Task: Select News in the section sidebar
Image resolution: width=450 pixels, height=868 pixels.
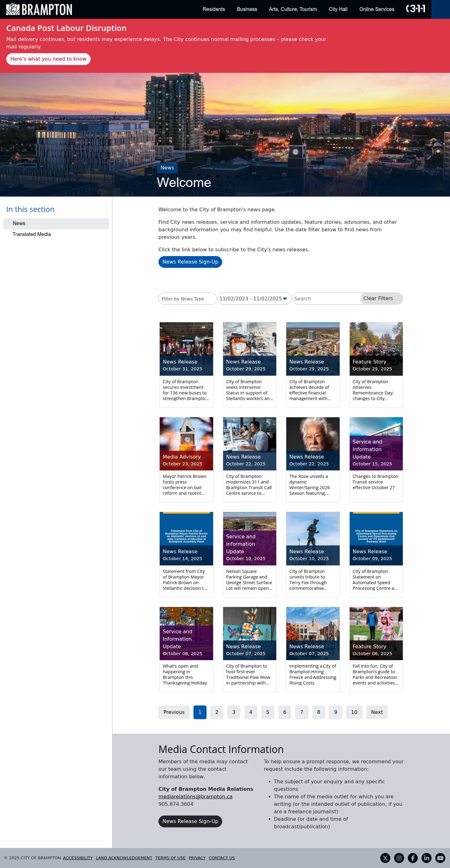Action: point(56,223)
